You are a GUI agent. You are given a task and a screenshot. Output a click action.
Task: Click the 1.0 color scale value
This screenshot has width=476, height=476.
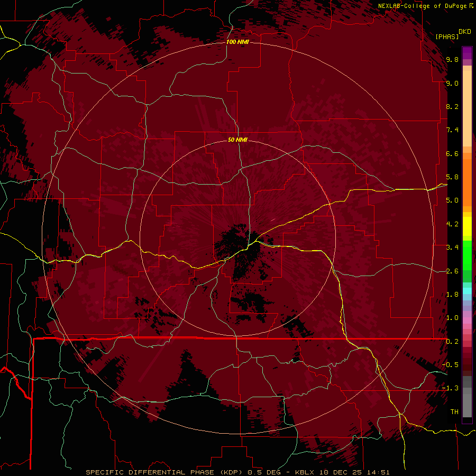pos(452,318)
